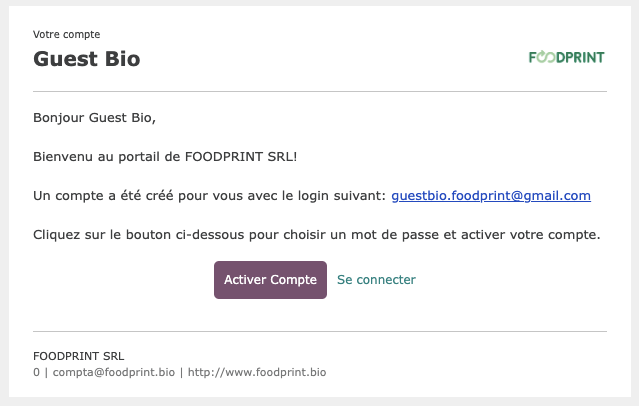Click the Guest Bio heading
This screenshot has height=406, width=639.
click(x=86, y=59)
